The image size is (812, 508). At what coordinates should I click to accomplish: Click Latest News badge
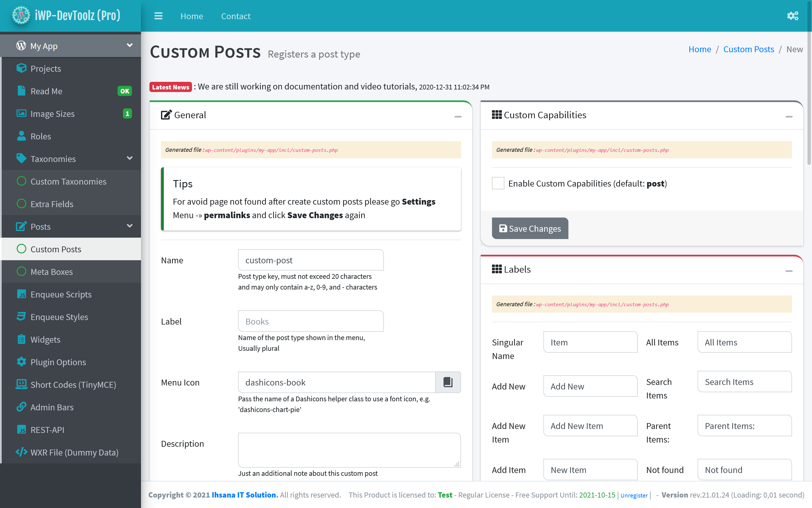(171, 87)
